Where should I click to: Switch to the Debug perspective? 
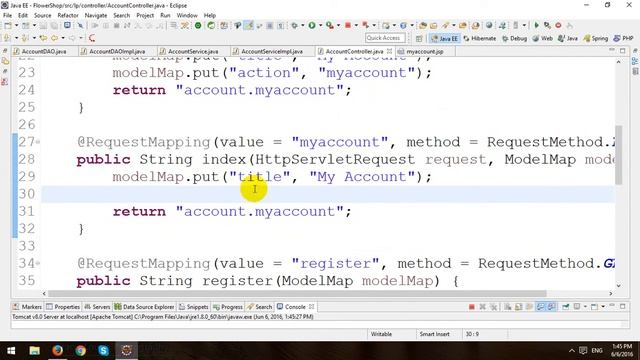[x=514, y=38]
